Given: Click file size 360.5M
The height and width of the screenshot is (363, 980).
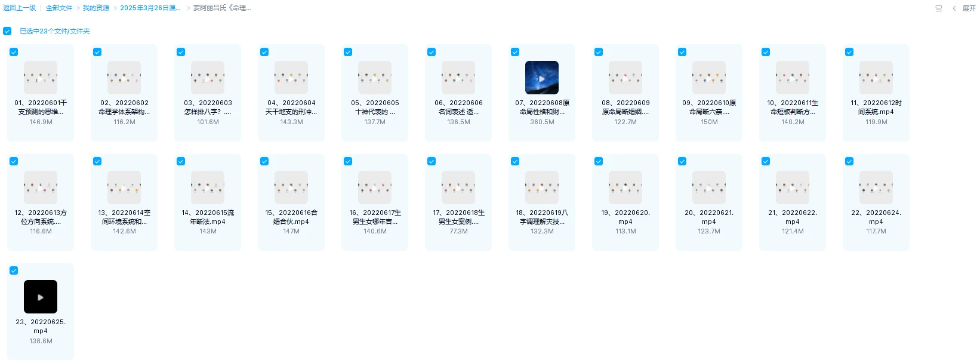Looking at the screenshot, I should coord(542,122).
